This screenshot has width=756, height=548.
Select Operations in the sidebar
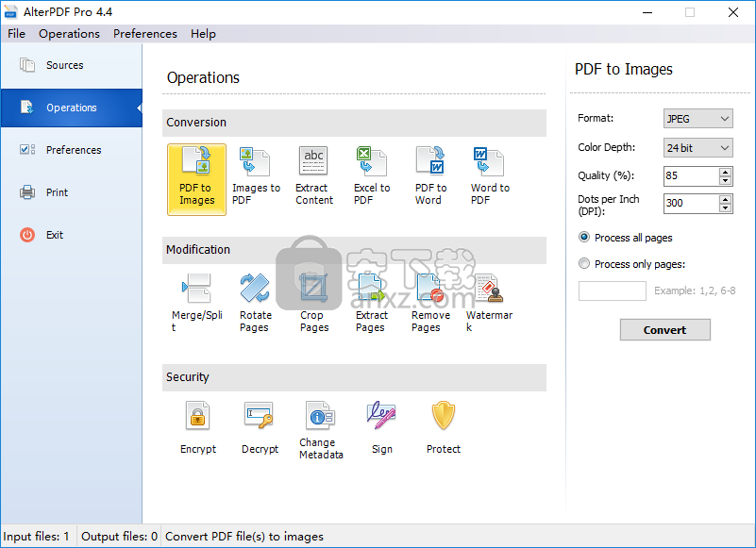72,108
